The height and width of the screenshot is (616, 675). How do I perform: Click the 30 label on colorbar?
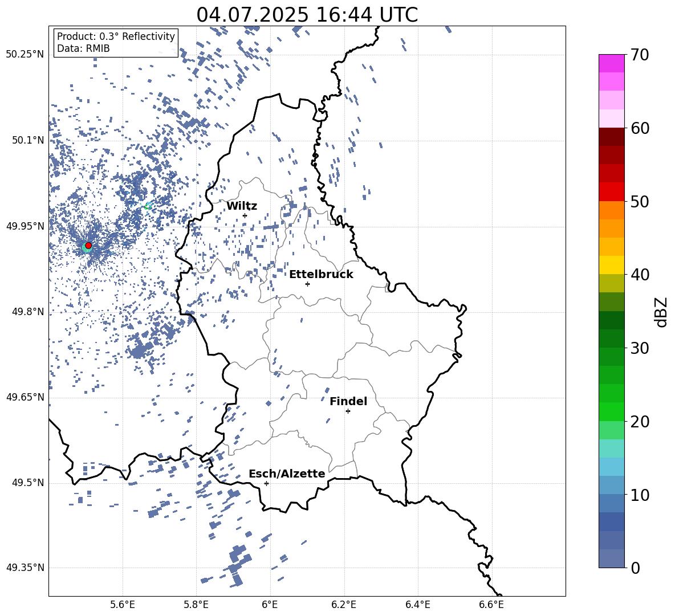tap(639, 348)
